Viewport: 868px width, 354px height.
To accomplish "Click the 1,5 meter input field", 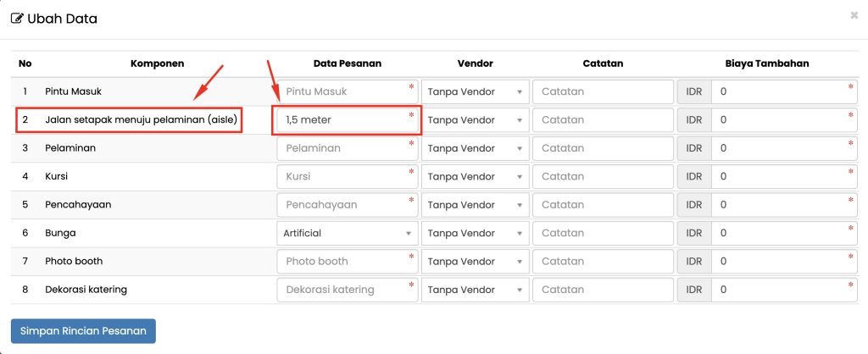I will (347, 120).
